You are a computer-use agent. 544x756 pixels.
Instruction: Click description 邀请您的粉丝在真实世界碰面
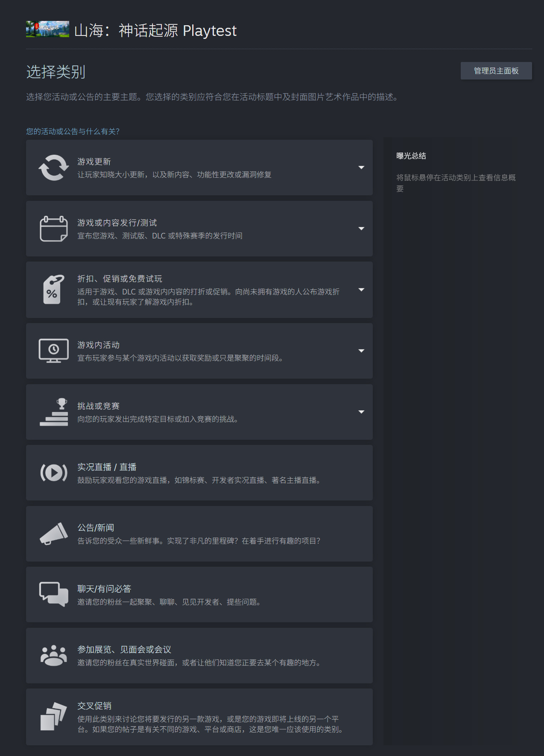(200, 663)
